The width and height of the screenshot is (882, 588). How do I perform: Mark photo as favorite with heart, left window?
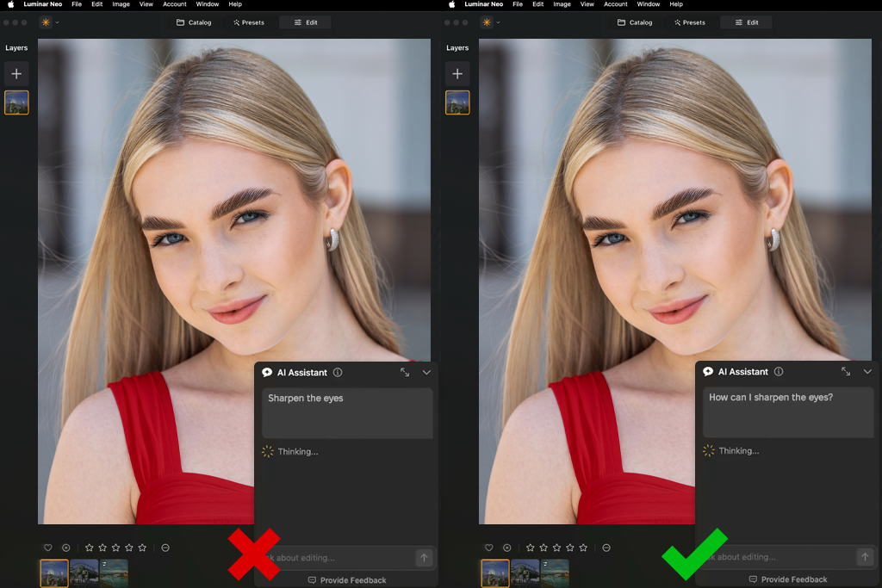tap(48, 548)
